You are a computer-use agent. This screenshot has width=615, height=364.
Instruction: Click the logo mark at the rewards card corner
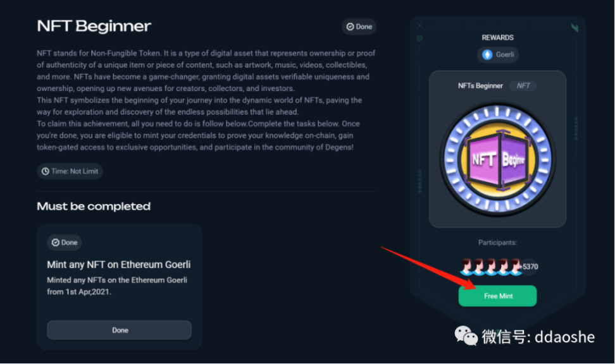(x=575, y=28)
